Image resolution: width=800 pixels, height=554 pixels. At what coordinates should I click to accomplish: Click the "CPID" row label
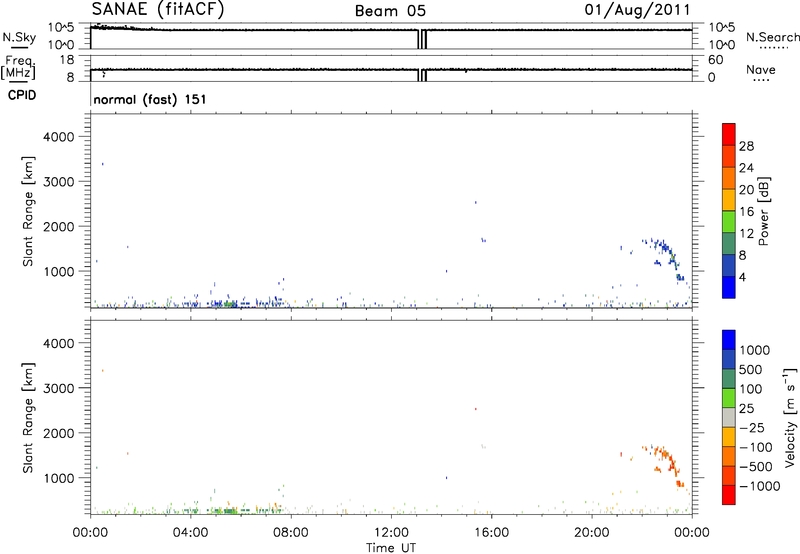click(x=22, y=95)
